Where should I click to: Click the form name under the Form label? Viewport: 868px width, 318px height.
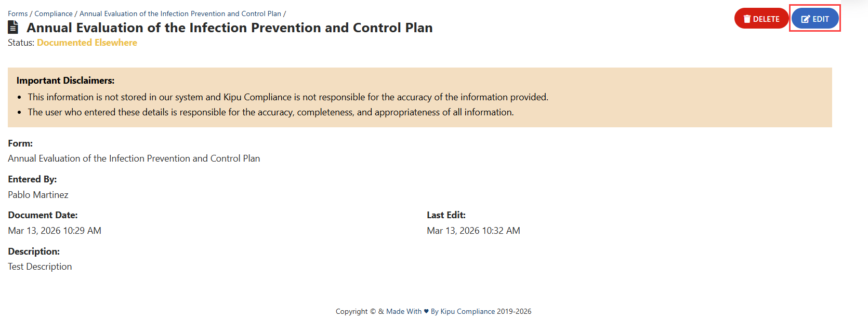[x=134, y=158]
